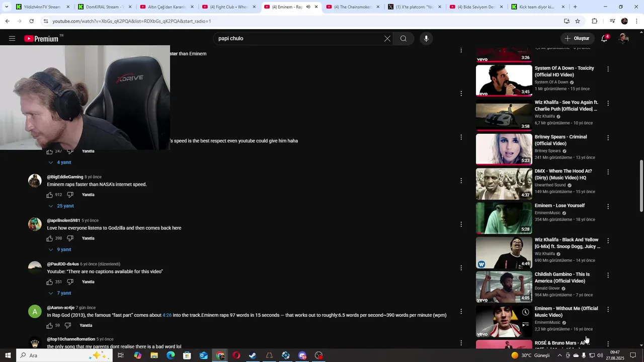
Task: Open options menu for Toxicity video
Action: pos(608,69)
